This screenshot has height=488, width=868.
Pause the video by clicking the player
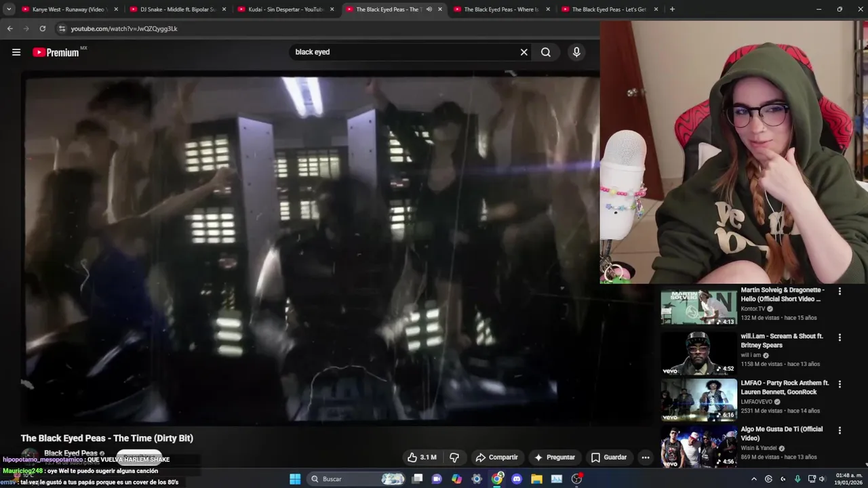(x=310, y=247)
